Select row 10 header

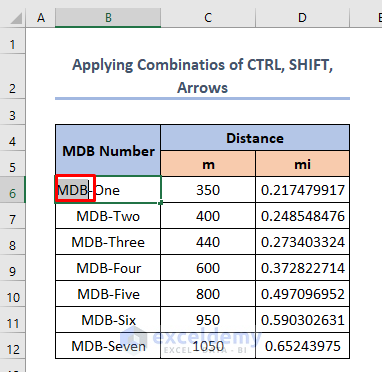(x=13, y=294)
